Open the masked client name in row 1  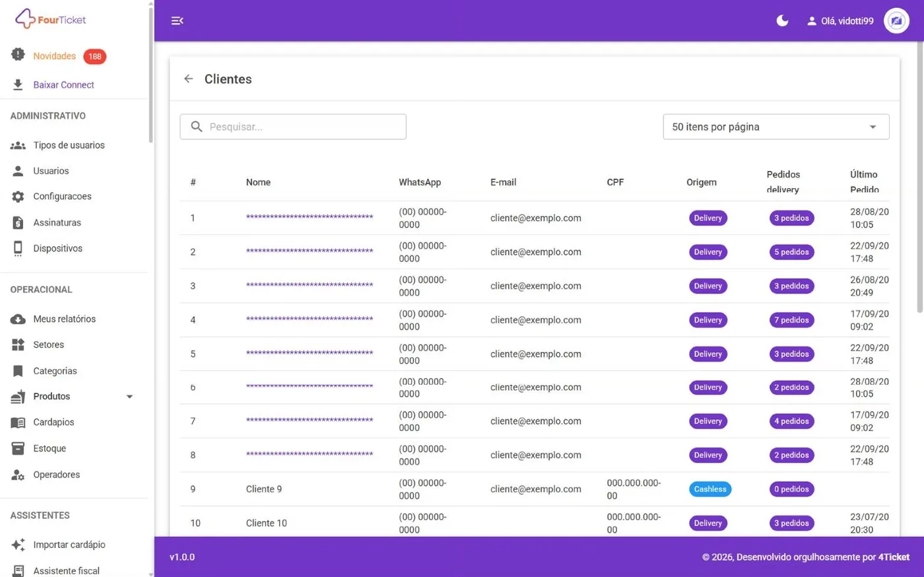click(310, 218)
